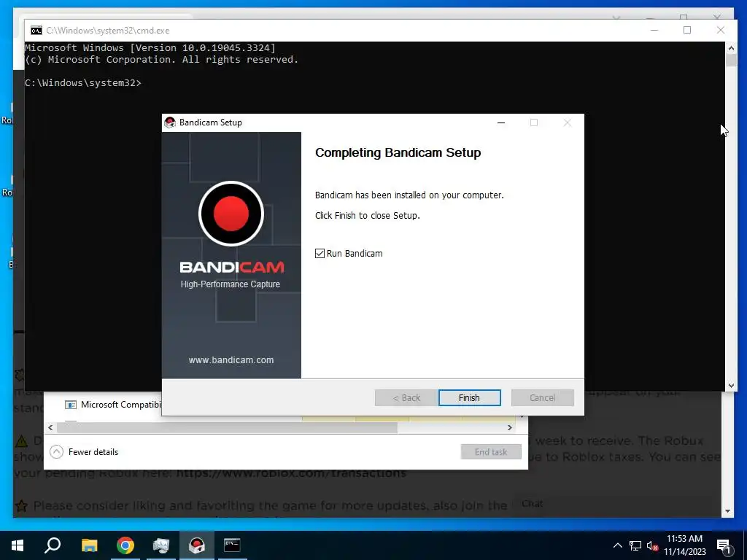Minimize the cmd.exe window
747x560 pixels.
[x=654, y=30]
